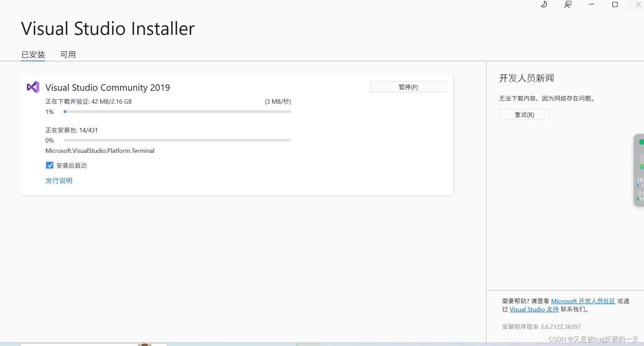
Task: Click the package installation progress bar
Action: tap(177, 140)
